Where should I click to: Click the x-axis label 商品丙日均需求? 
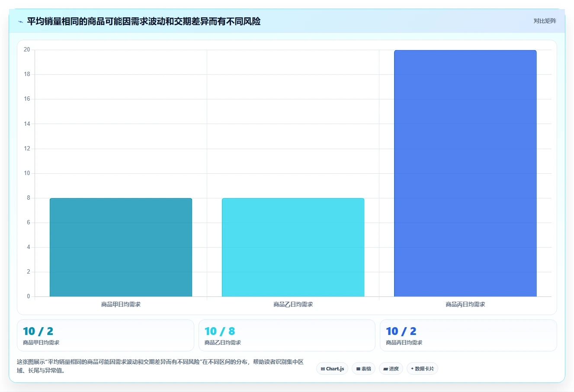pyautogui.click(x=465, y=304)
